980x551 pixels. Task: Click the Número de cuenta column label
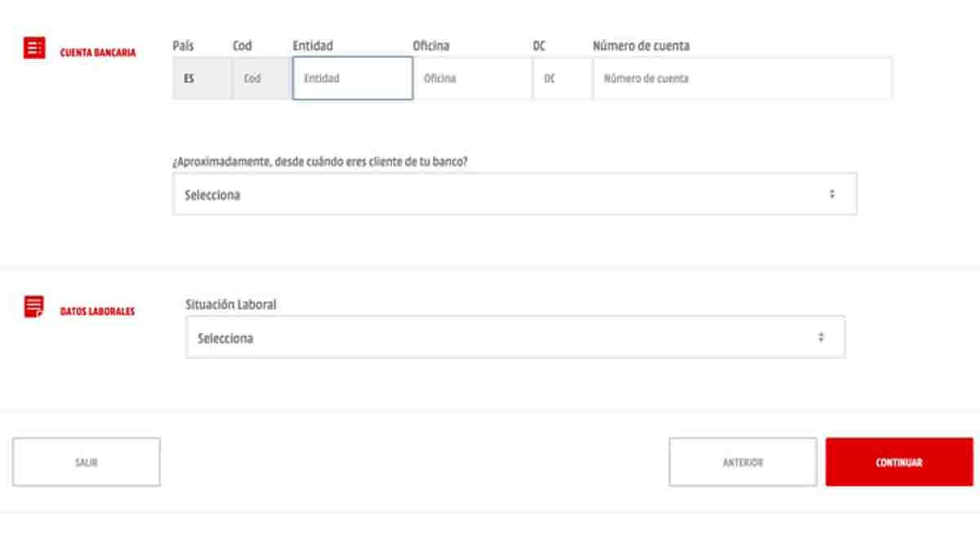pos(641,47)
